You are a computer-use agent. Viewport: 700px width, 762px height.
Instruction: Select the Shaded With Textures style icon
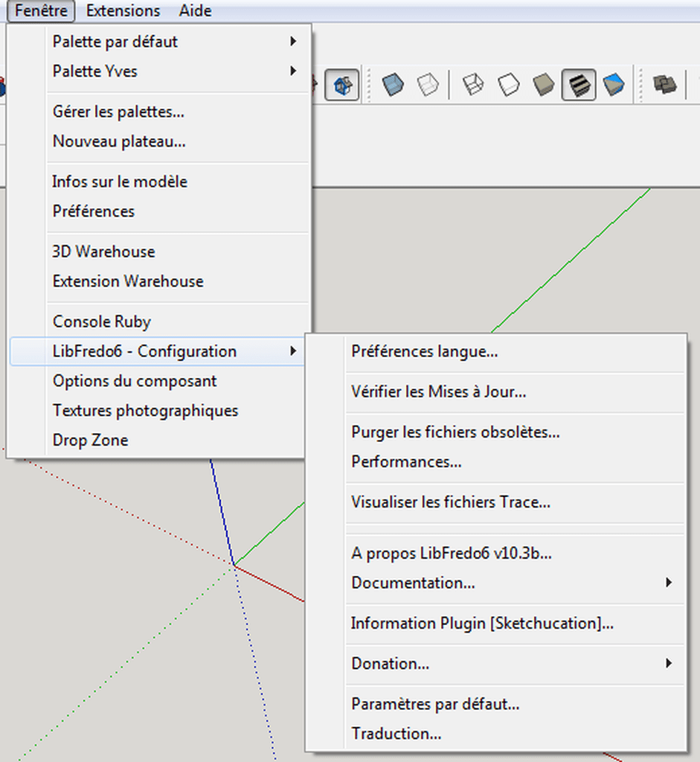(579, 85)
